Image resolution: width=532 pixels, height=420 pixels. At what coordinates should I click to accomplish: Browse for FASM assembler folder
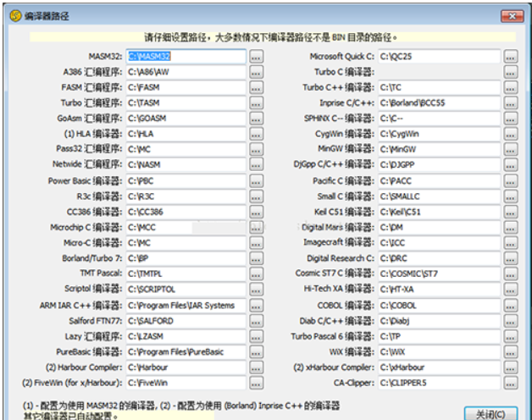(256, 87)
